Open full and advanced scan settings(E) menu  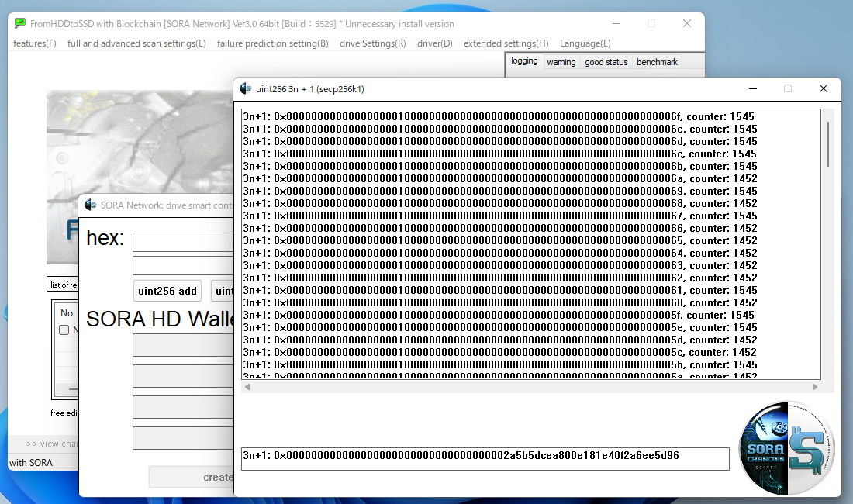[x=136, y=43]
